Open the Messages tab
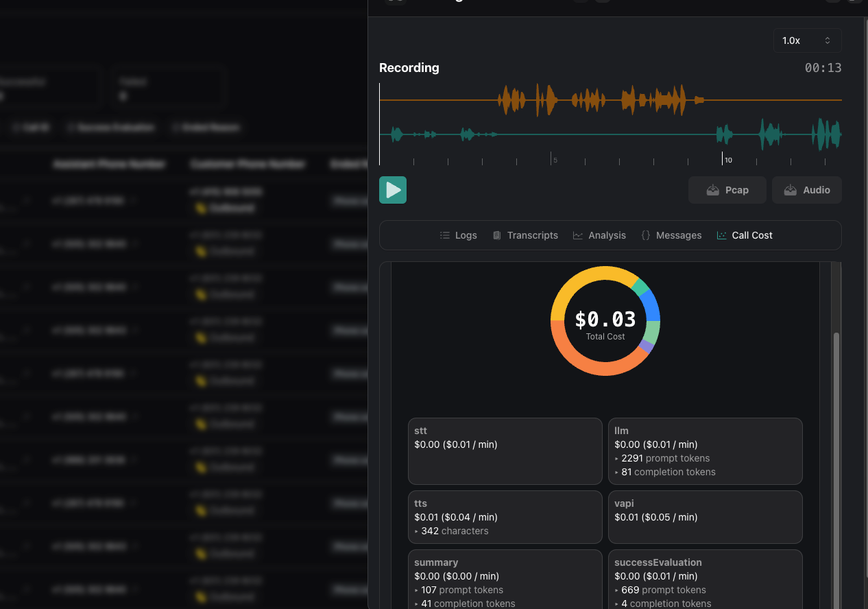Image resolution: width=868 pixels, height=609 pixels. pos(671,235)
